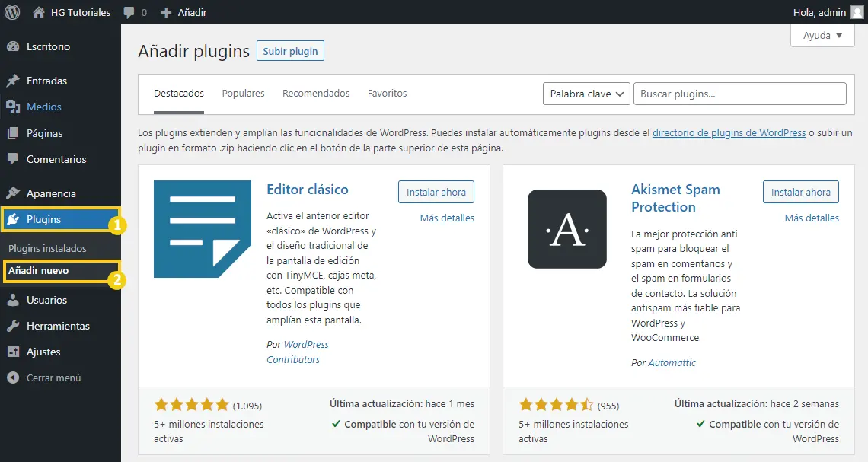Install the Editor clásico plugin now
This screenshot has width=868, height=462.
tap(436, 192)
